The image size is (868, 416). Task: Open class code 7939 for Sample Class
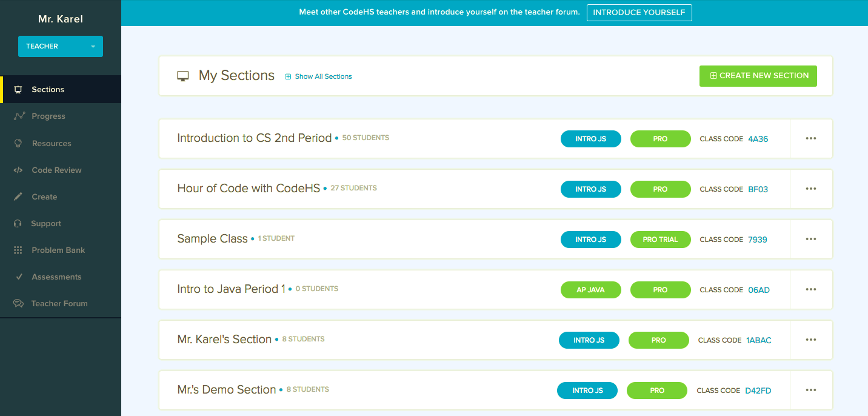758,239
